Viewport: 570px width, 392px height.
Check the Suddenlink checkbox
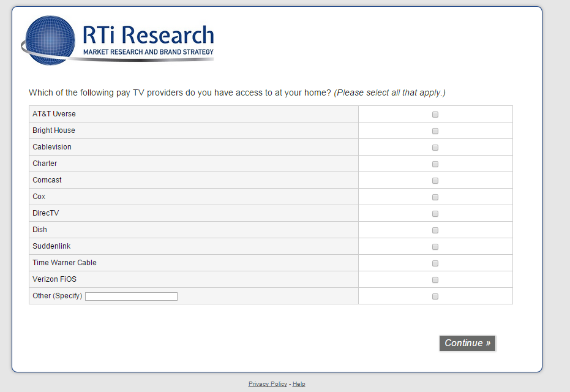point(435,247)
